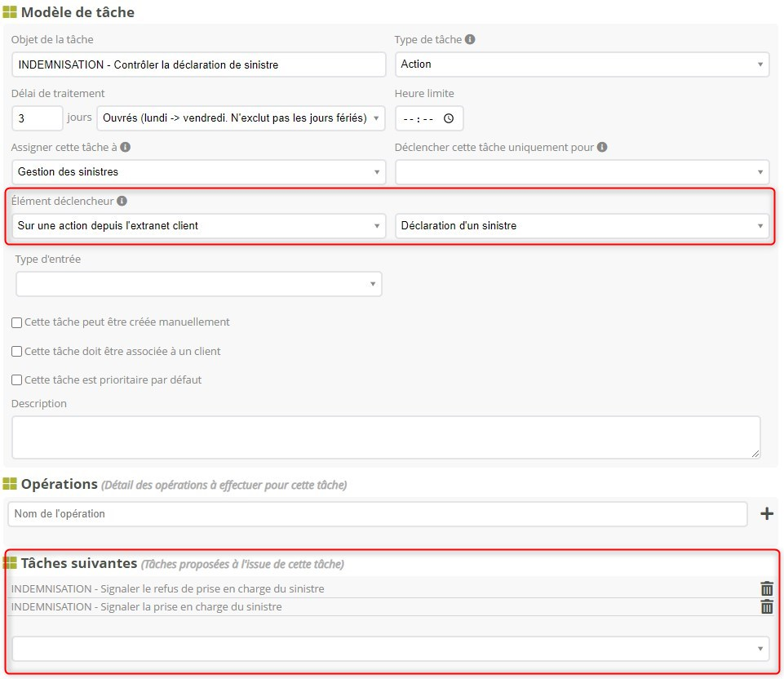Tick 'Cette tâche est prioritaire par défaut'
Viewport: 784px width, 679px height.
click(17, 380)
